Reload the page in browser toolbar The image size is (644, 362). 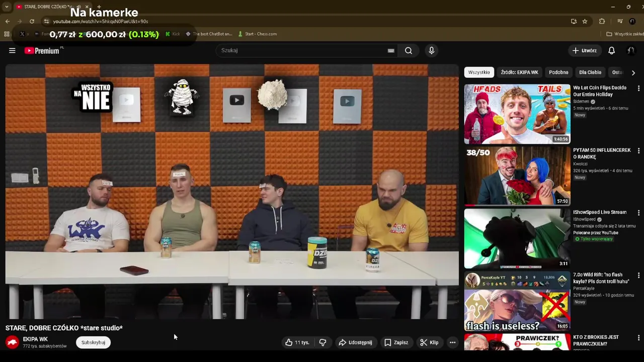coord(32,21)
